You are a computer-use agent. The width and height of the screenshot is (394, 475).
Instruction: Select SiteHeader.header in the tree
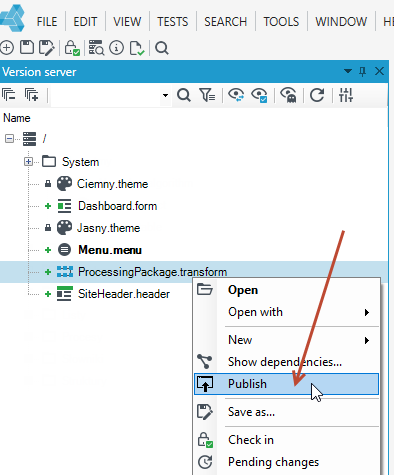[x=124, y=294]
